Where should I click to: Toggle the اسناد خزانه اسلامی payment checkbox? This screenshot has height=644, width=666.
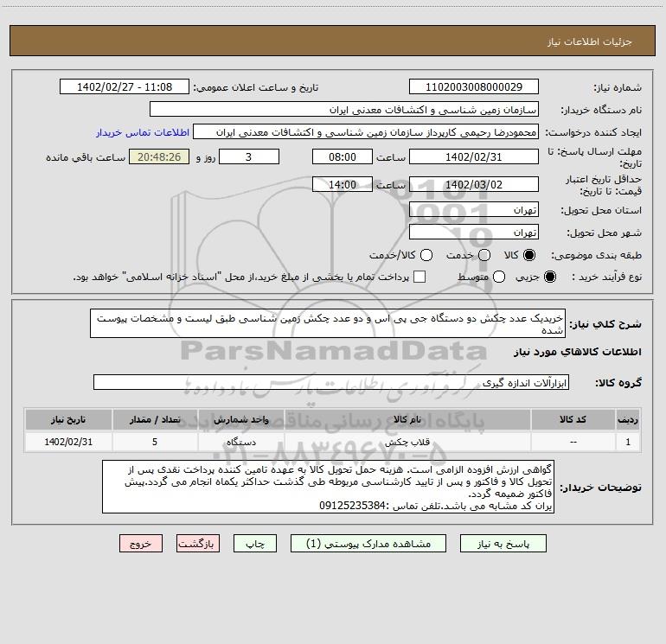coord(419,277)
